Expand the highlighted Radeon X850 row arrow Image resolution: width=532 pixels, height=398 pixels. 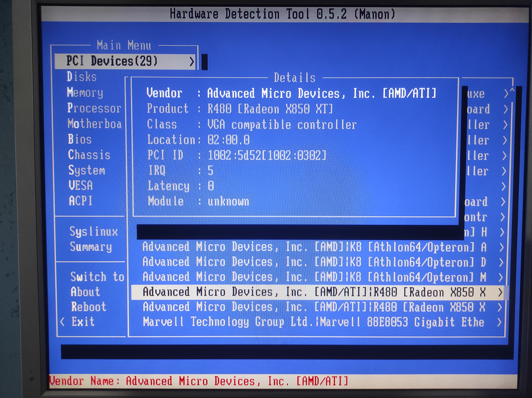coord(500,292)
